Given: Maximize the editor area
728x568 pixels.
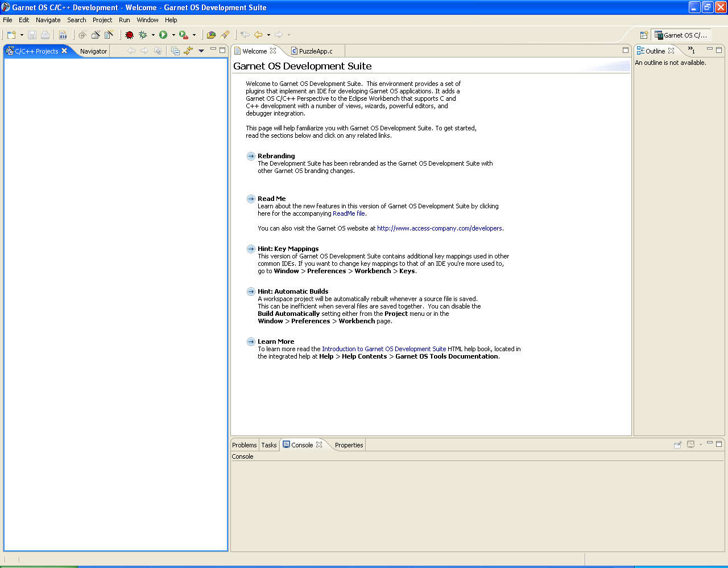Looking at the screenshot, I should pyautogui.click(x=626, y=50).
